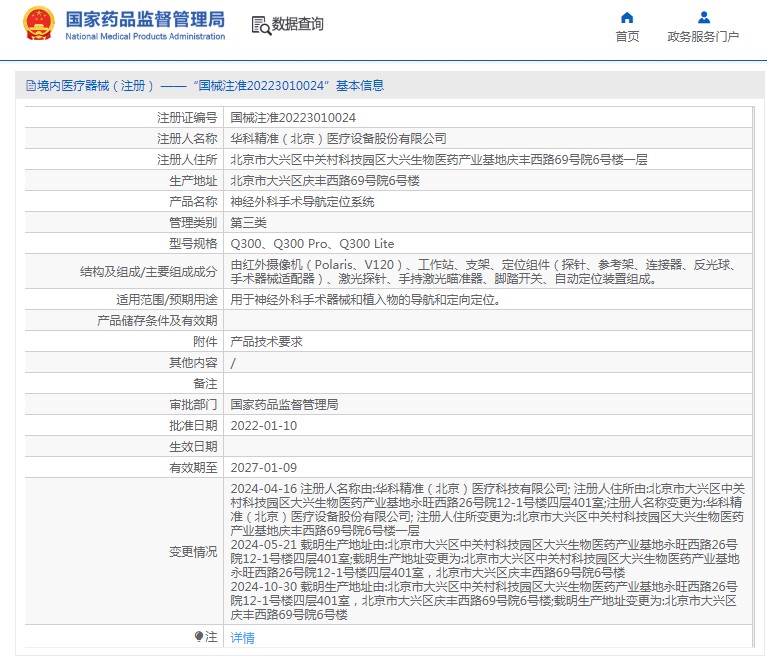Image resolution: width=767 pixels, height=667 pixels.
Task: Click expiry date 2027-01-09 cell
Action: click(x=263, y=467)
